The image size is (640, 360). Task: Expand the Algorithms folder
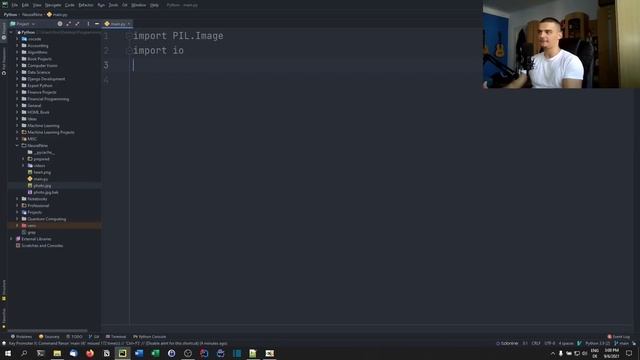[17, 52]
